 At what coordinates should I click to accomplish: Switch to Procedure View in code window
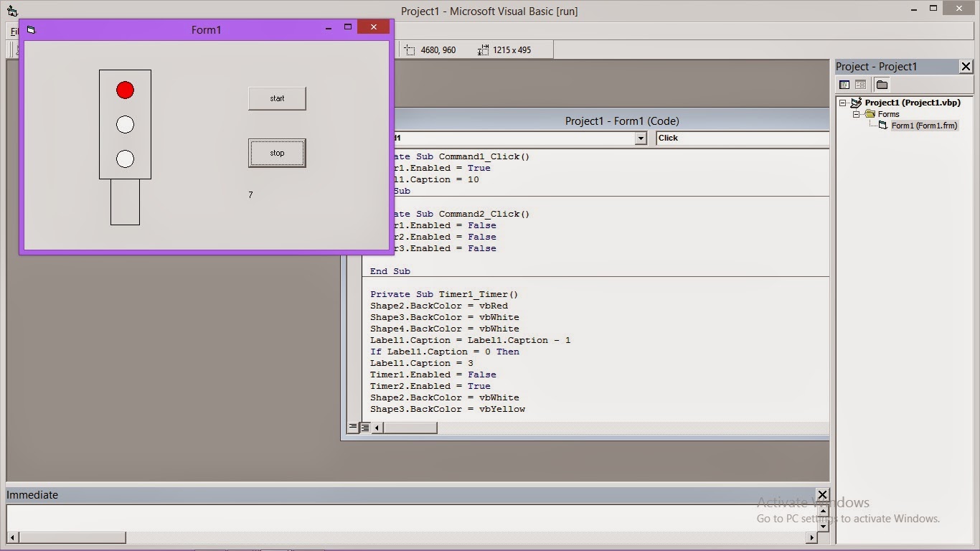point(353,428)
